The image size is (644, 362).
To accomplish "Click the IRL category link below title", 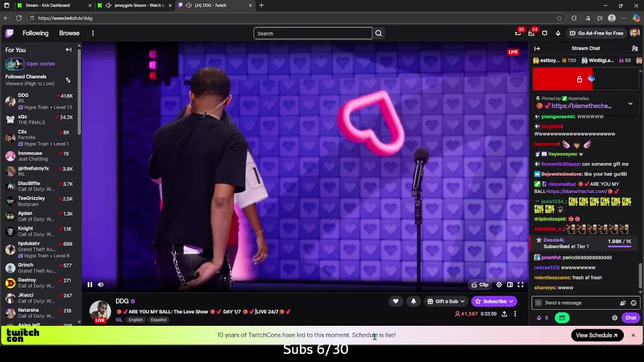I will (119, 320).
